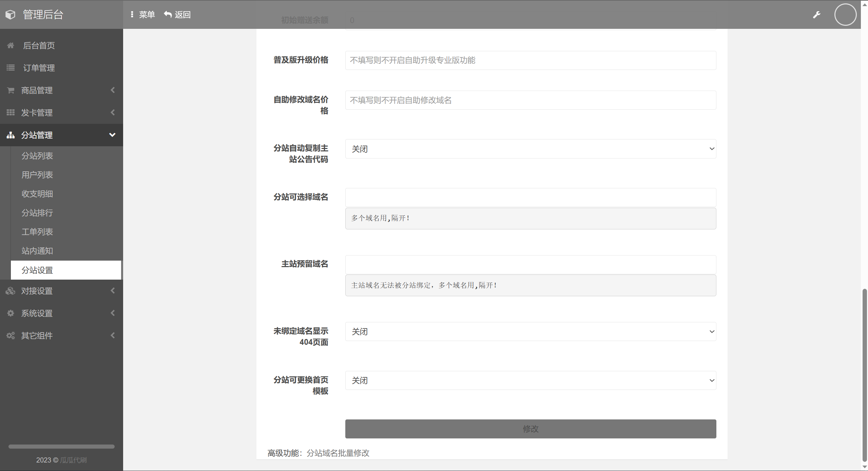Focus the 普及版升级价格 input field

click(x=530, y=60)
